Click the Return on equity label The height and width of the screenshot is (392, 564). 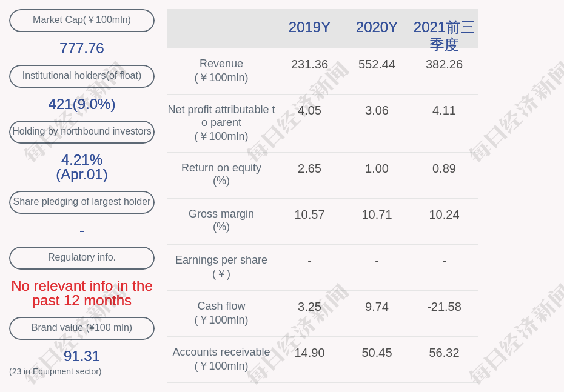(221, 174)
